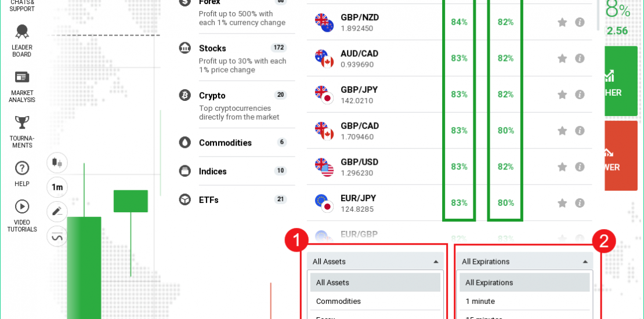Expand the All Assets dropdown

(375, 262)
